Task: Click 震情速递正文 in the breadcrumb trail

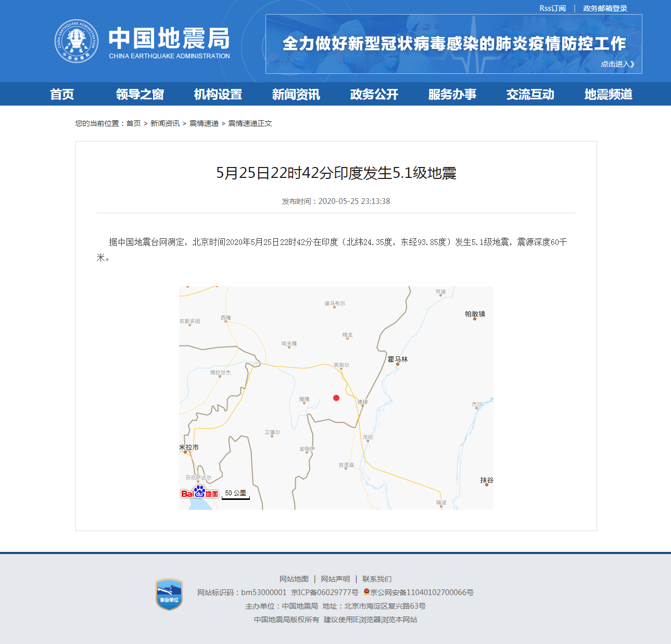Action: point(250,123)
